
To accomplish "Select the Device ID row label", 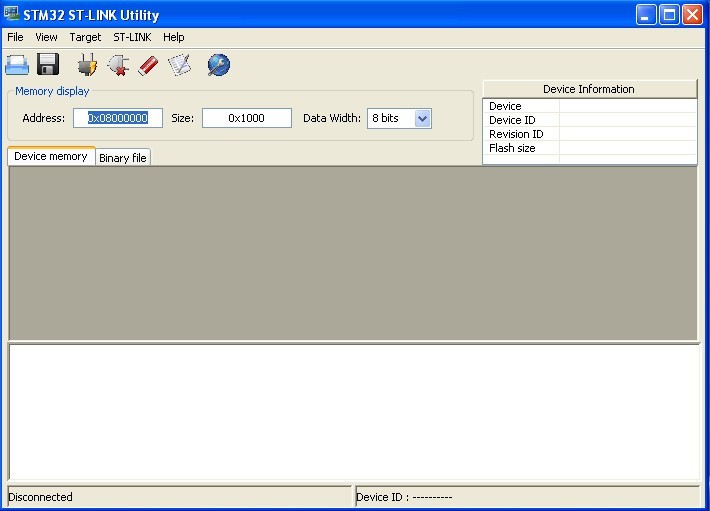I will (512, 120).
